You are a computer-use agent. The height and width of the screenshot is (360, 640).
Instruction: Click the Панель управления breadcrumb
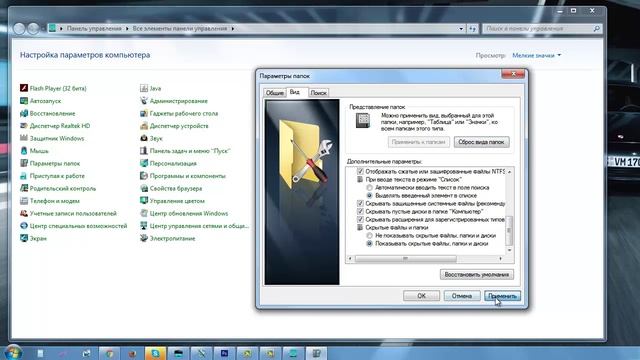point(94,29)
